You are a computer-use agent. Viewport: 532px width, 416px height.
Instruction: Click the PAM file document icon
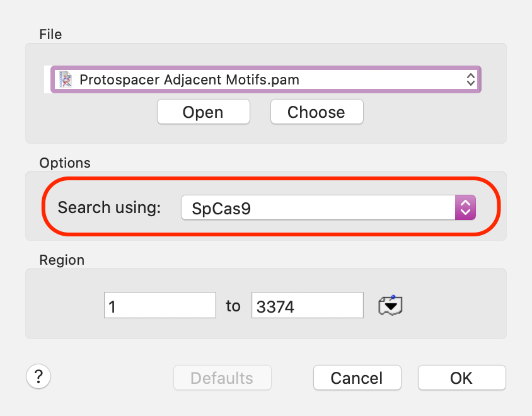(x=66, y=80)
